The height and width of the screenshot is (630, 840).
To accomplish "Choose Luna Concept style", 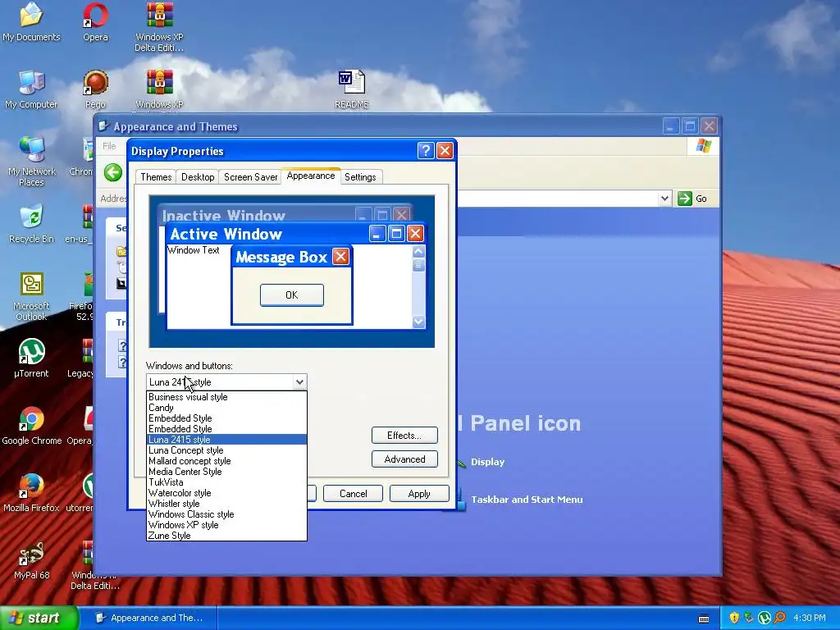I will pos(226,450).
